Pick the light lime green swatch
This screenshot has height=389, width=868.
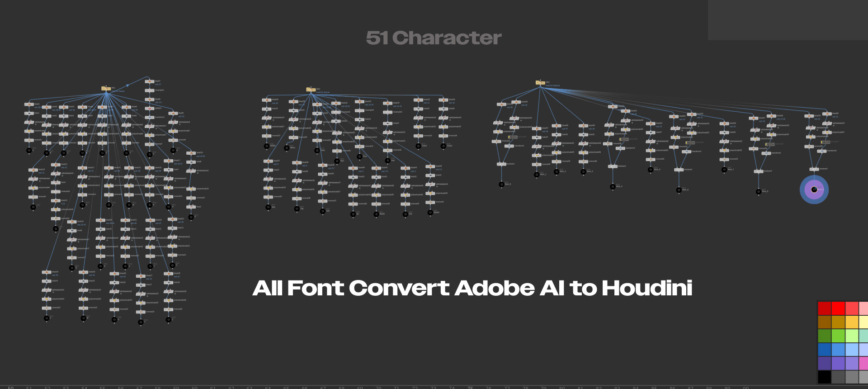(852, 336)
